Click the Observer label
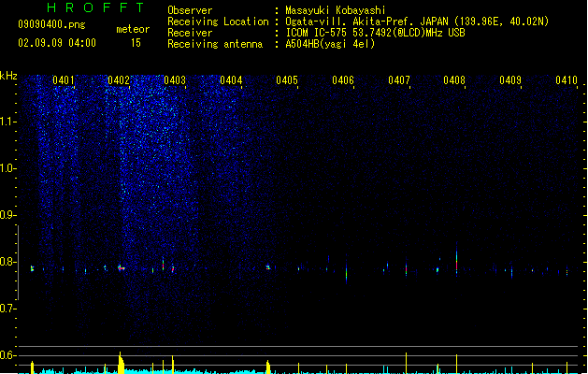This screenshot has height=374, width=588. (190, 10)
